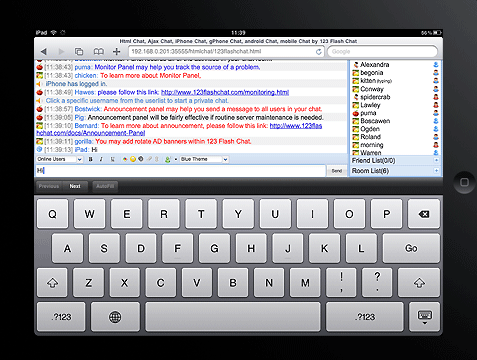Tap the space bar key
477x360 pixels.
[x=233, y=317]
